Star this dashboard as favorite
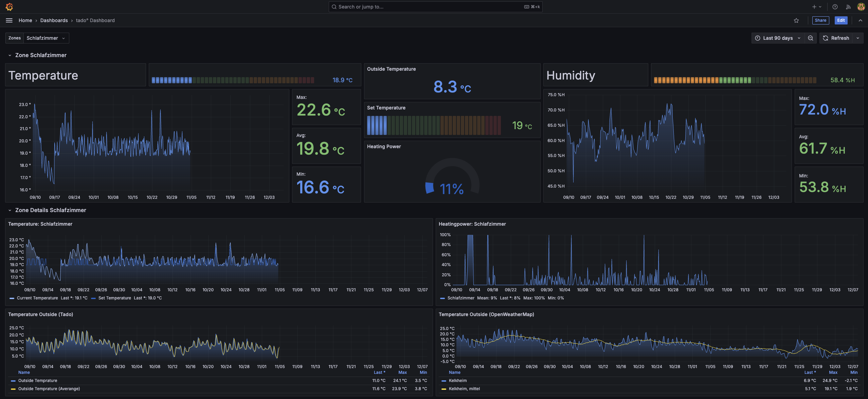The height and width of the screenshot is (399, 868). pyautogui.click(x=796, y=20)
